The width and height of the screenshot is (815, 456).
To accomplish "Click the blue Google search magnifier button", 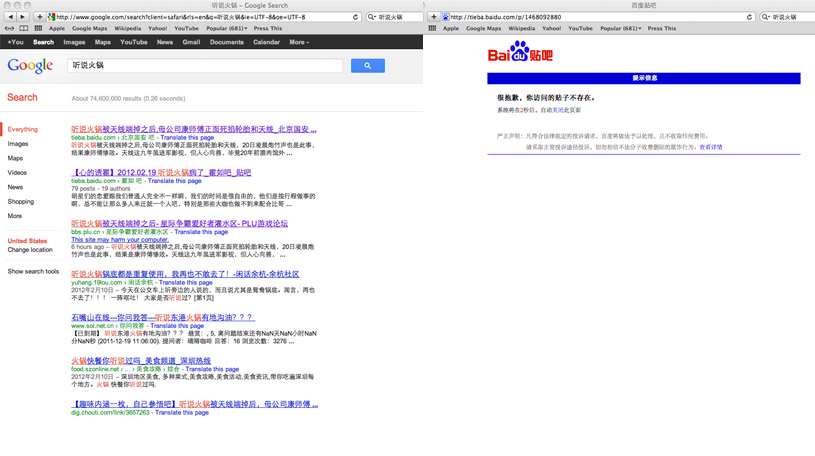I will click(367, 66).
